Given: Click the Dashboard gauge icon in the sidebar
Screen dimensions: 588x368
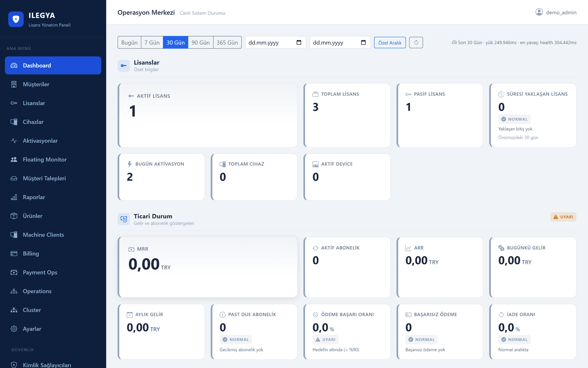Looking at the screenshot, I should coord(14,65).
